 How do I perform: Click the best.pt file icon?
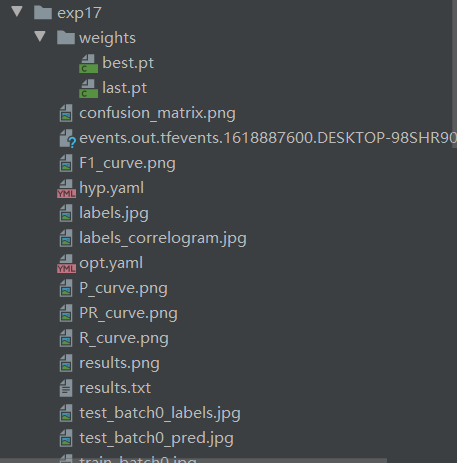88,63
